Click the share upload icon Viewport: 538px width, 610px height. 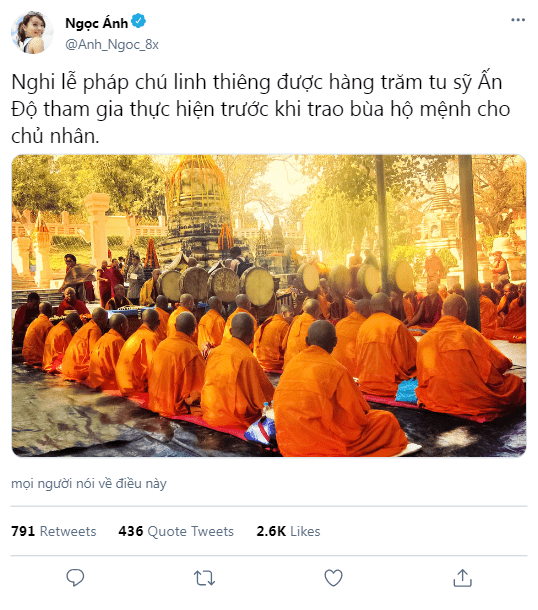463,578
